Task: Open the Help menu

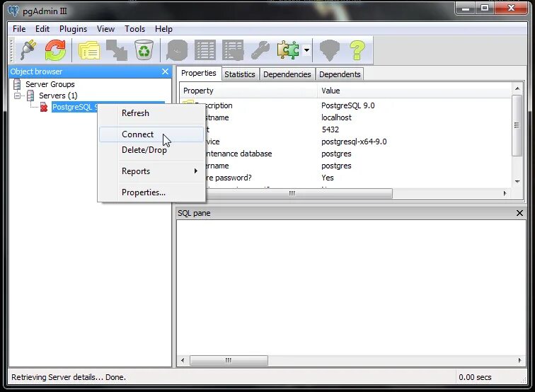Action: [x=163, y=29]
